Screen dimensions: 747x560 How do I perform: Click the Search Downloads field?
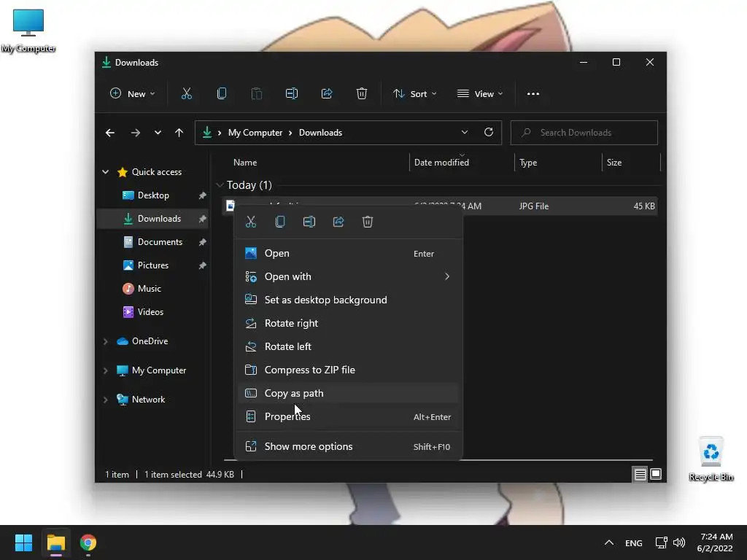(584, 133)
